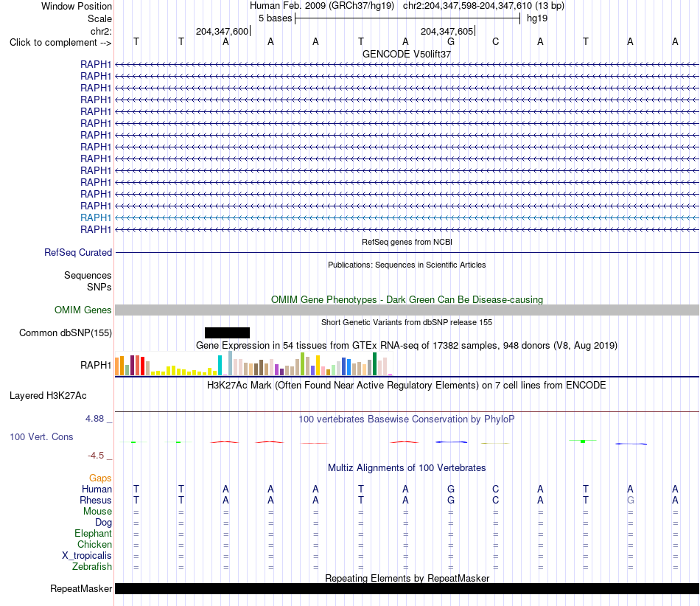Click the black dbSNP variant block
The image size is (700, 606).
(x=227, y=332)
